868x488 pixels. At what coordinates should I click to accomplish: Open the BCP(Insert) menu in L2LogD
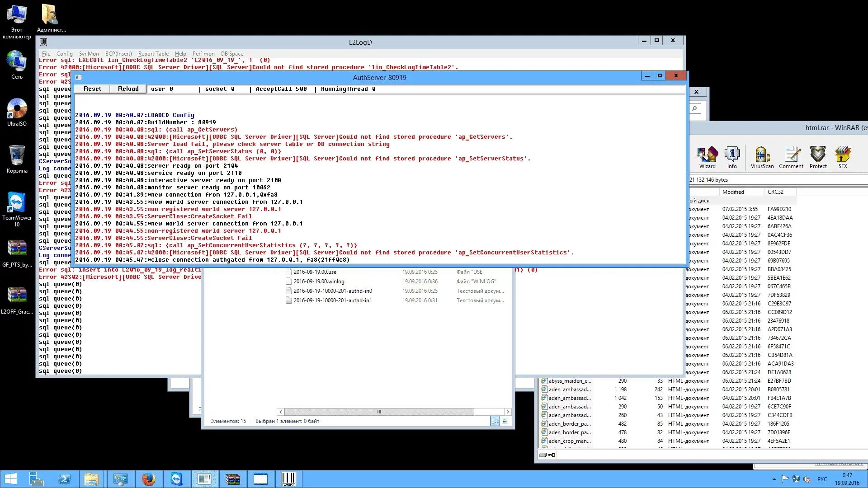118,54
